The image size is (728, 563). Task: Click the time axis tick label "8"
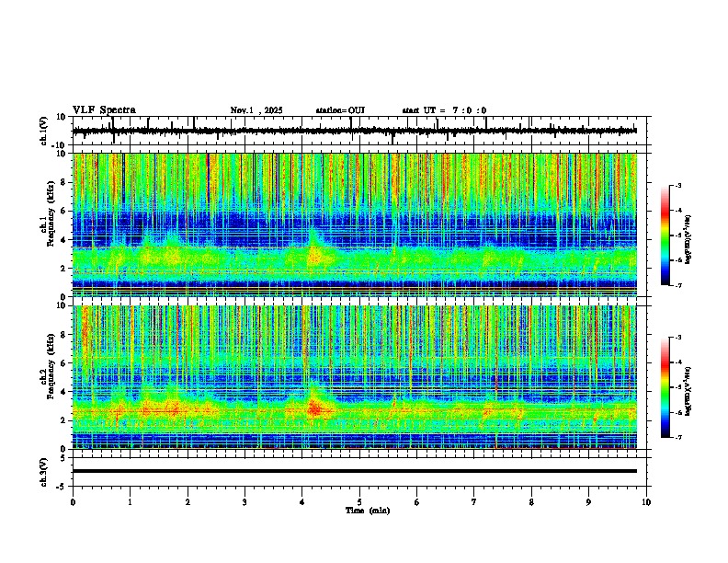point(531,502)
